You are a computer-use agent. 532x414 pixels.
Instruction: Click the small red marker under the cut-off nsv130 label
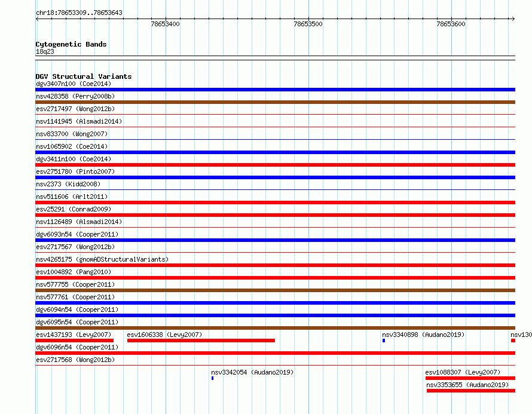[513, 341]
